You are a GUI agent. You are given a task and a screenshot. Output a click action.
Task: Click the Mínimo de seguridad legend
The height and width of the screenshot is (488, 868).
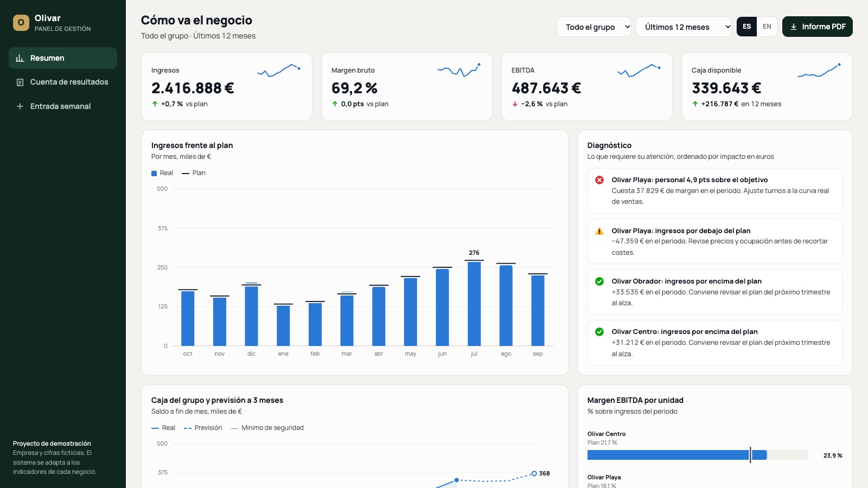click(x=267, y=428)
